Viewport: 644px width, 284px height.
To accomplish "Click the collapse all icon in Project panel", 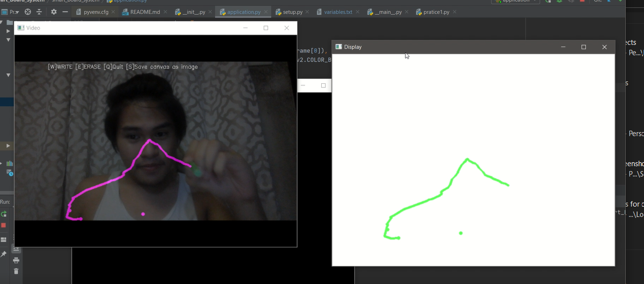I will click(x=39, y=12).
